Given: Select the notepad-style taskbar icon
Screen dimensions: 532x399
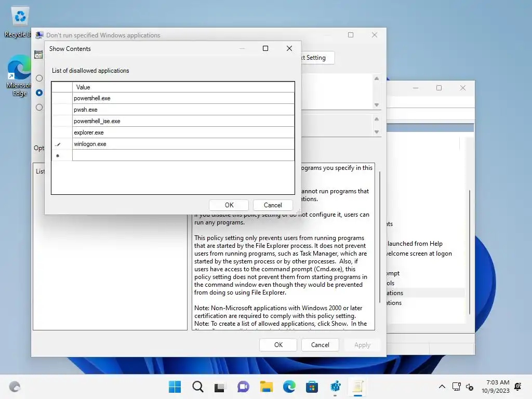Looking at the screenshot, I should pyautogui.click(x=357, y=387).
